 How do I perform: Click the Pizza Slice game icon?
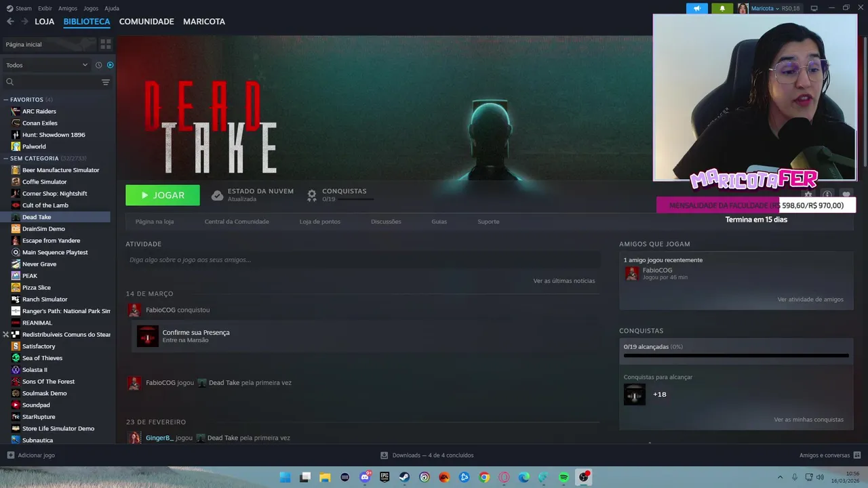coord(16,287)
